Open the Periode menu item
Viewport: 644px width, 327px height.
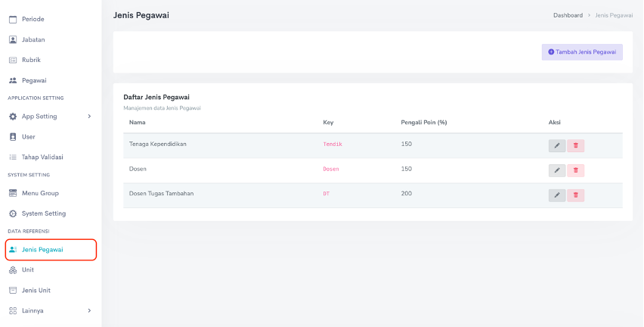point(32,19)
